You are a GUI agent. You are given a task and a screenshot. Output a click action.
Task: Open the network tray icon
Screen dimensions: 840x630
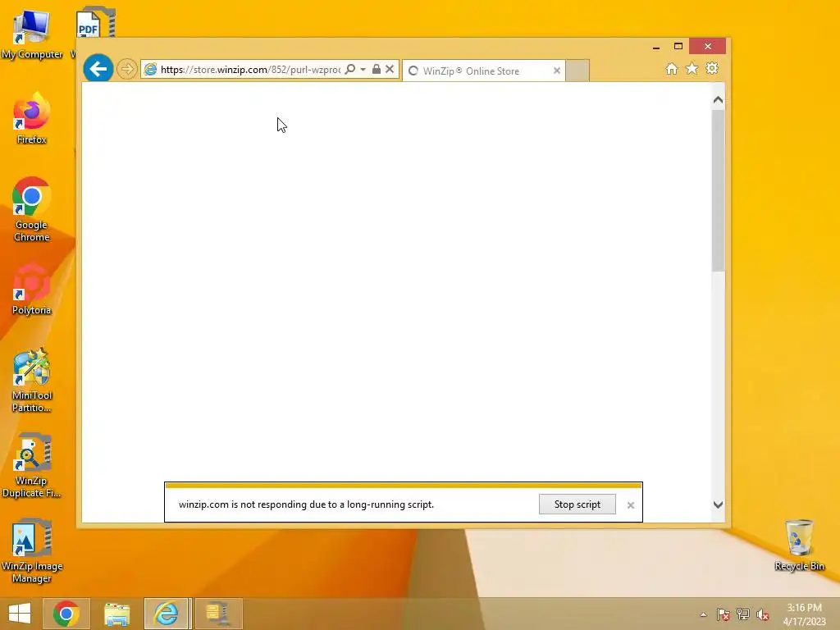click(743, 614)
